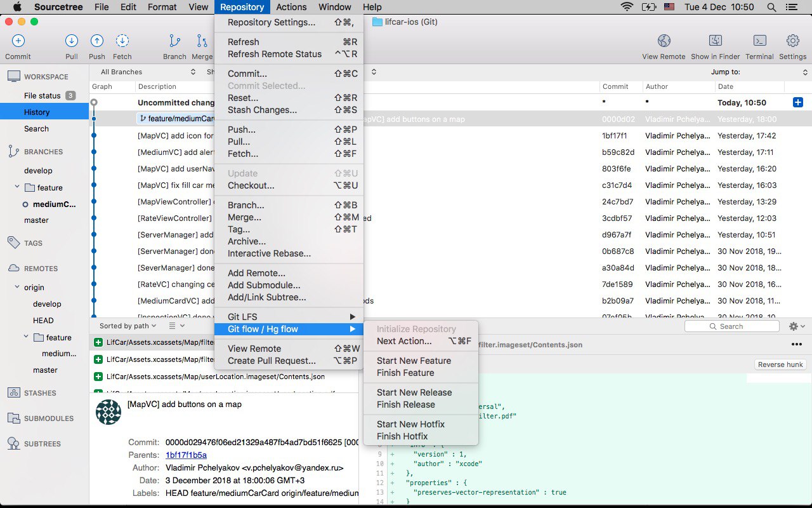This screenshot has width=812, height=508.
Task: Open the All Branches dropdown
Action: coord(147,72)
